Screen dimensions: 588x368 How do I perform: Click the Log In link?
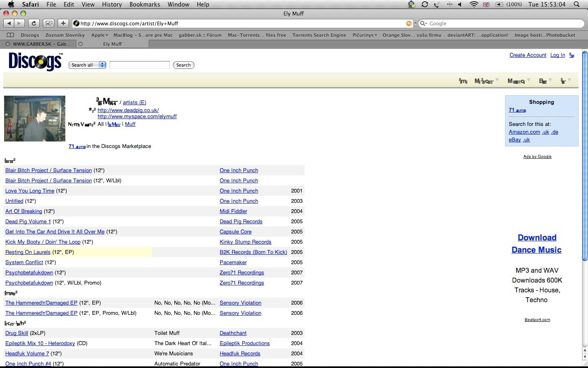(x=557, y=55)
